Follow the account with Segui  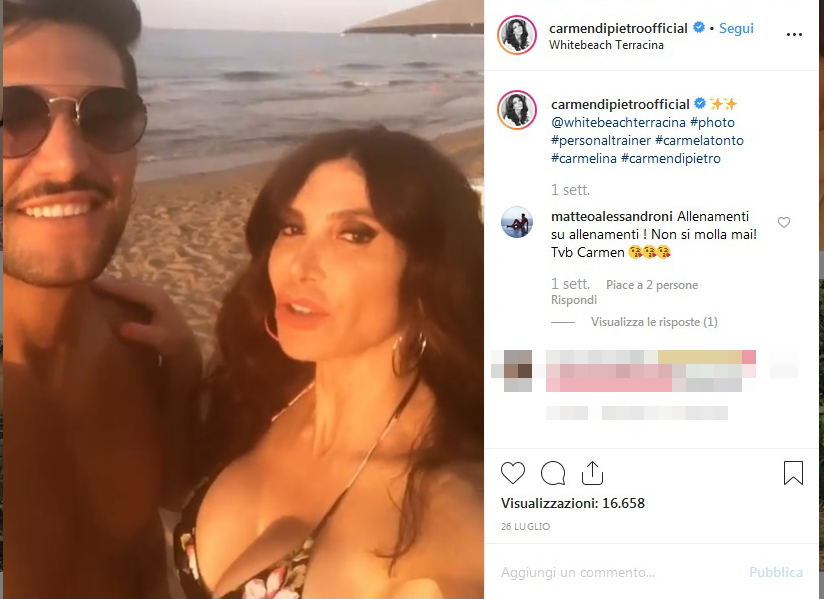click(736, 28)
